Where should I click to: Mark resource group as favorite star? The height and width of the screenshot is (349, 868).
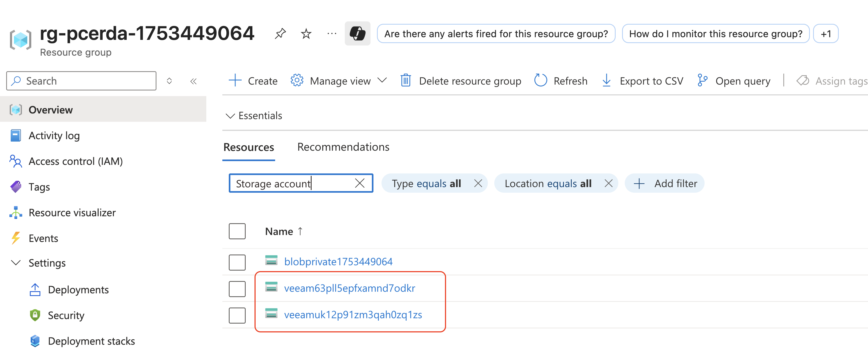[306, 33]
